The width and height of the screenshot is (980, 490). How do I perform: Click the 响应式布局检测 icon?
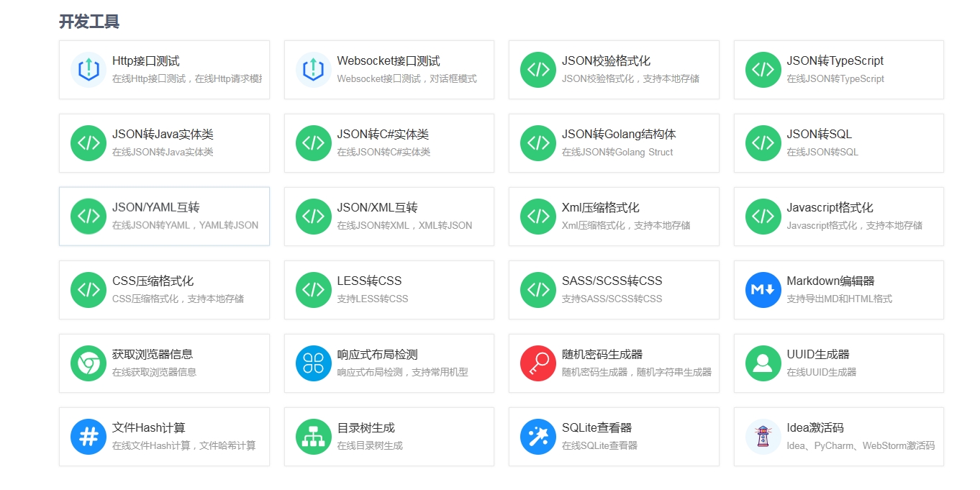click(314, 363)
